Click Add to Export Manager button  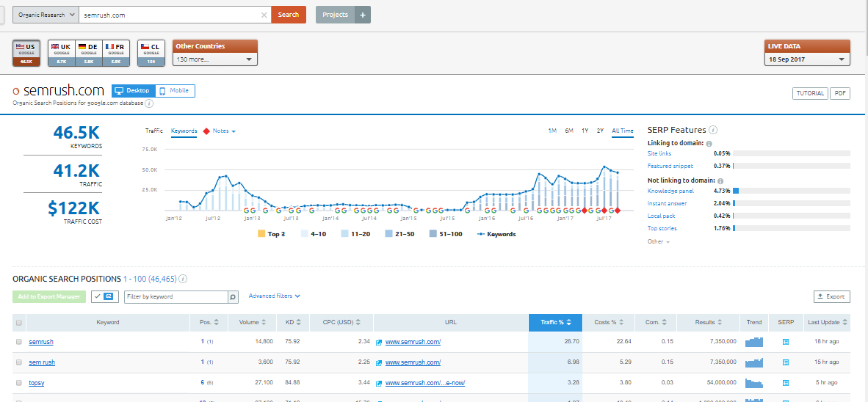coord(49,297)
